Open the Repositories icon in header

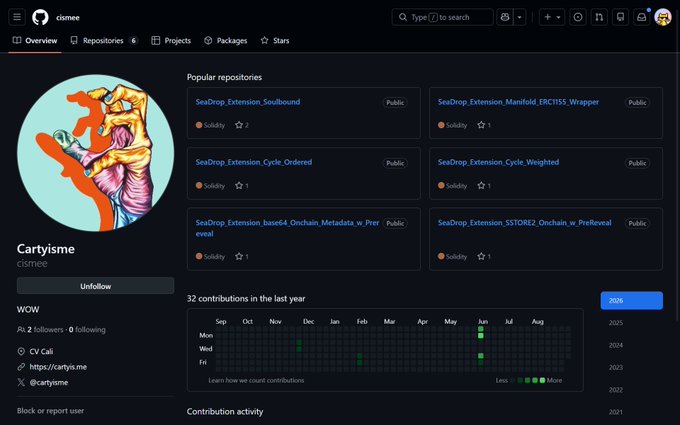coord(621,17)
